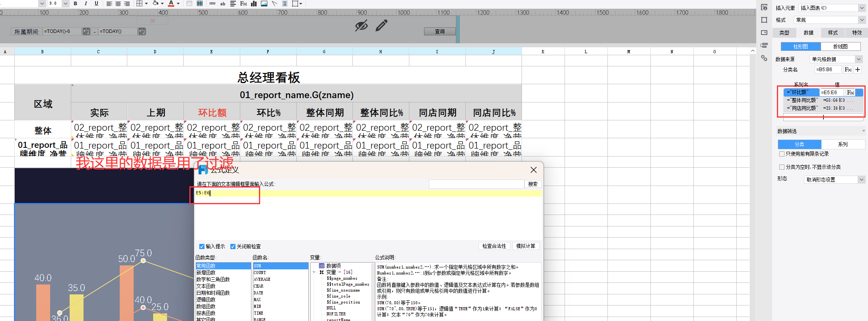Click the cell border style icon
868x321 pixels.
(139, 4)
